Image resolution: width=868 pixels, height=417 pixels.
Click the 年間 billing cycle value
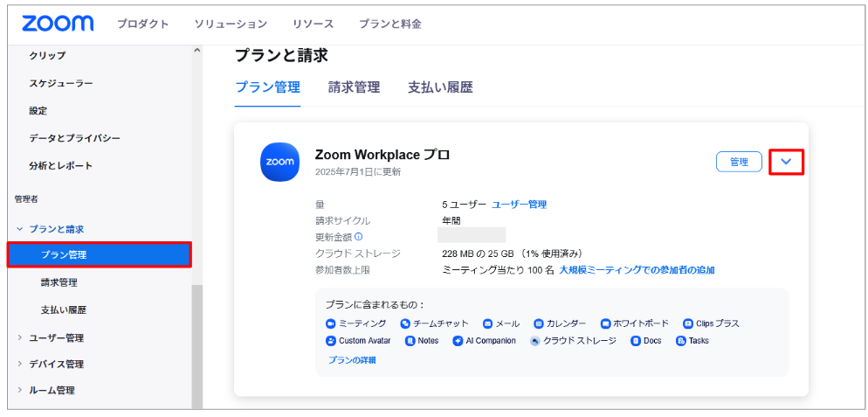tap(451, 220)
